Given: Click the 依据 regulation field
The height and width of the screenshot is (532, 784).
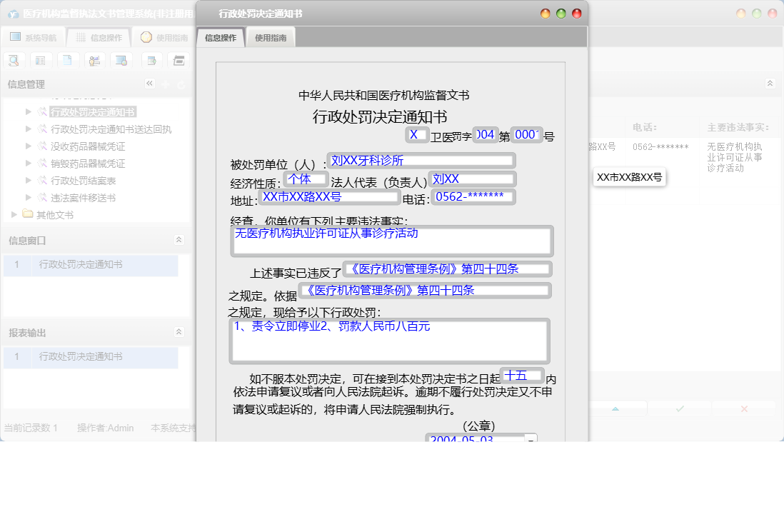Looking at the screenshot, I should (x=425, y=291).
